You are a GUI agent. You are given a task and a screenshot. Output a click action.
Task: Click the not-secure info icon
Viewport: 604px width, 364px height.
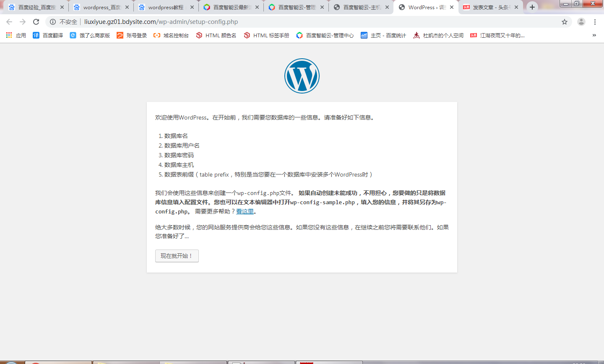point(53,22)
